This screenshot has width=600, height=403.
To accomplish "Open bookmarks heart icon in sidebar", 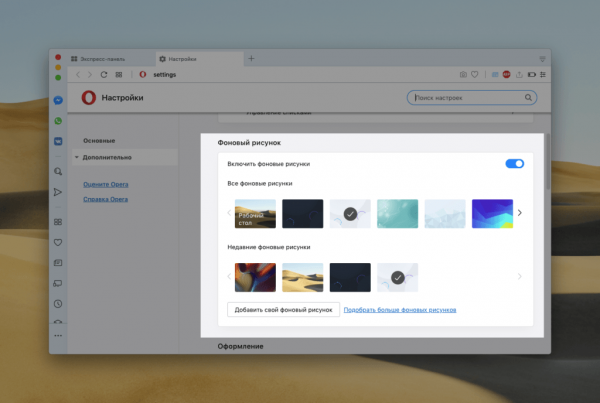I will (x=58, y=242).
